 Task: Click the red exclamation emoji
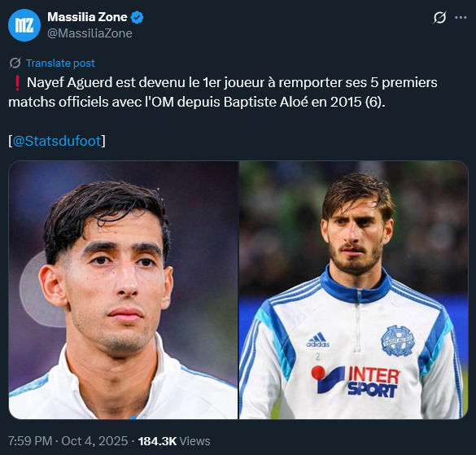click(17, 83)
